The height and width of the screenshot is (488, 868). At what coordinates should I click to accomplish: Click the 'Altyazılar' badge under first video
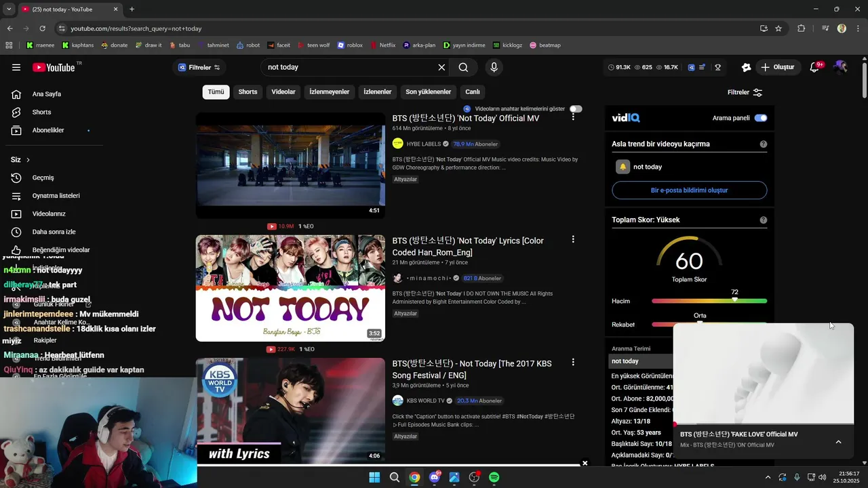tap(406, 180)
